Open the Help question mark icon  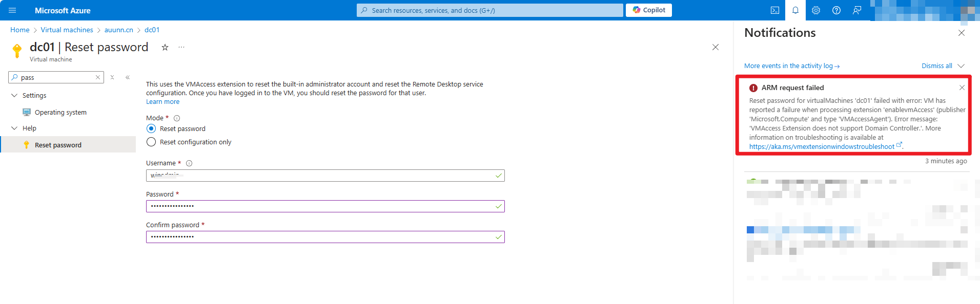coord(836,10)
